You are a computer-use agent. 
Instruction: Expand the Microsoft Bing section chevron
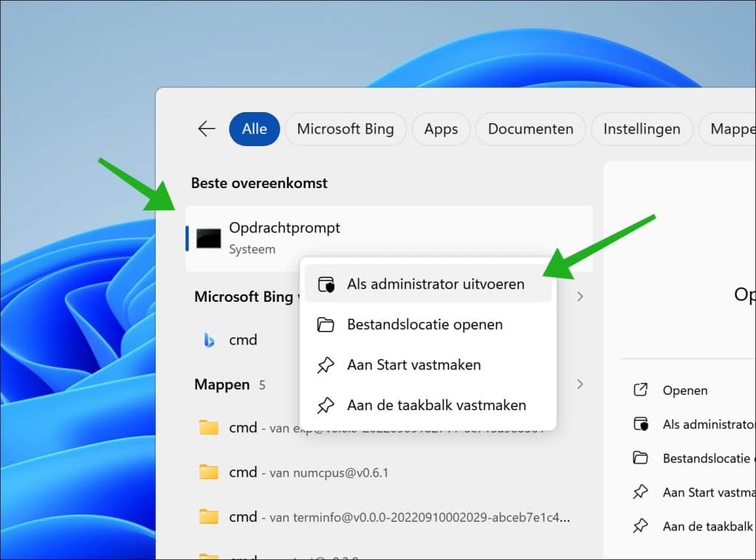click(580, 297)
